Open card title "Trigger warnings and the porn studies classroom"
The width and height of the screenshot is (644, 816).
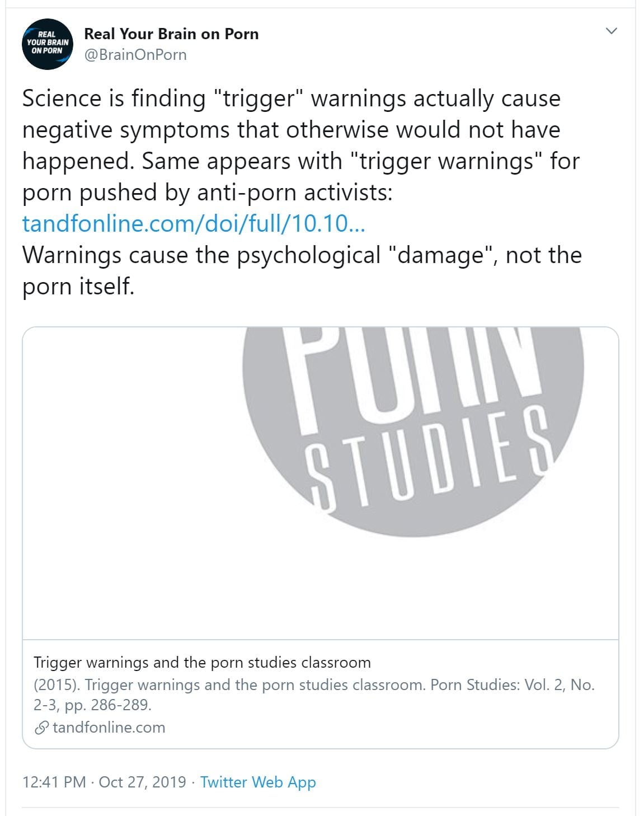pyautogui.click(x=202, y=663)
